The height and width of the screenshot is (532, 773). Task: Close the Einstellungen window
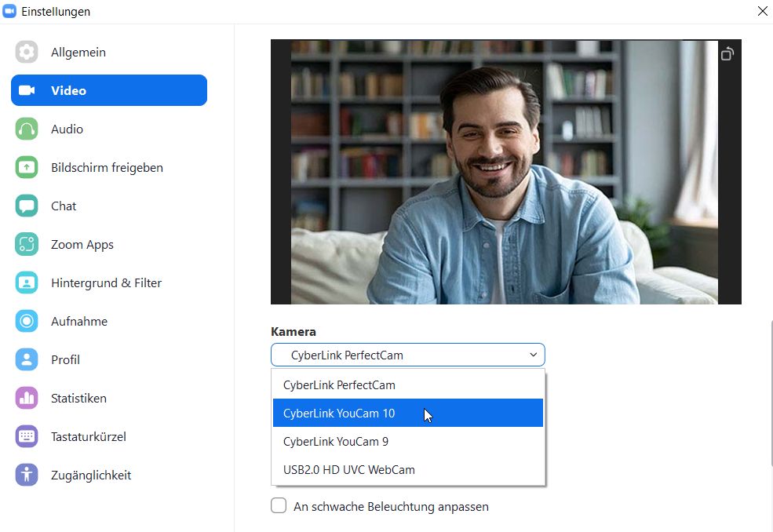(762, 11)
